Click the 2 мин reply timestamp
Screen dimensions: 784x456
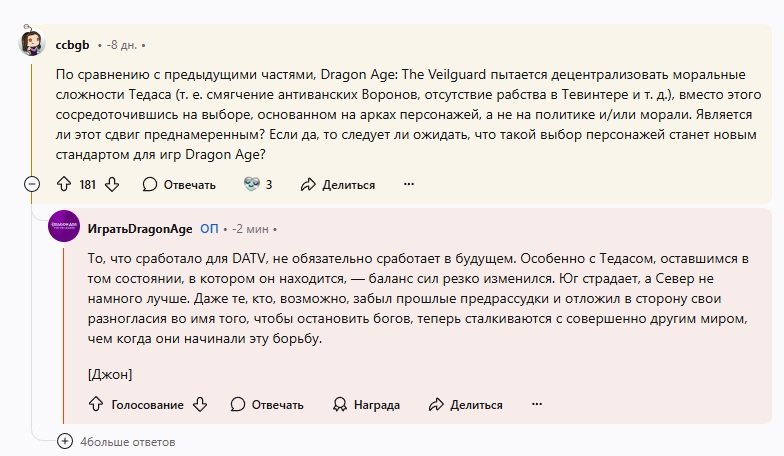point(252,228)
